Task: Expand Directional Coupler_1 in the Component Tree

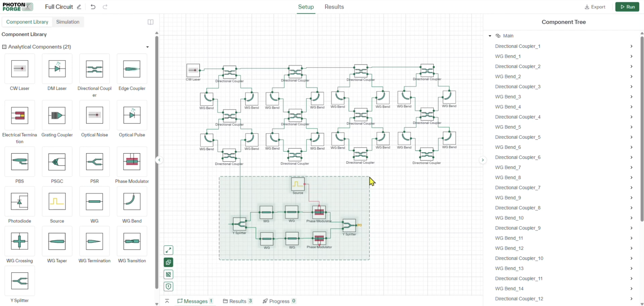Action: pyautogui.click(x=631, y=46)
